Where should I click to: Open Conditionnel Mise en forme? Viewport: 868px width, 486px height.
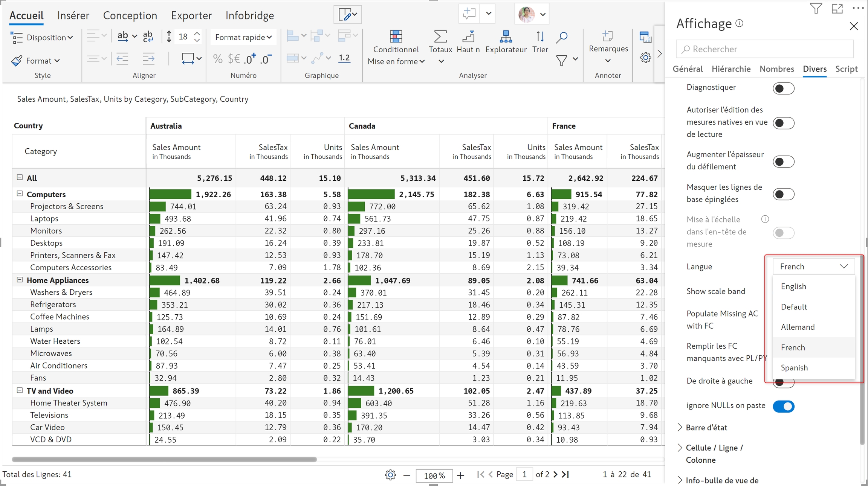(396, 37)
